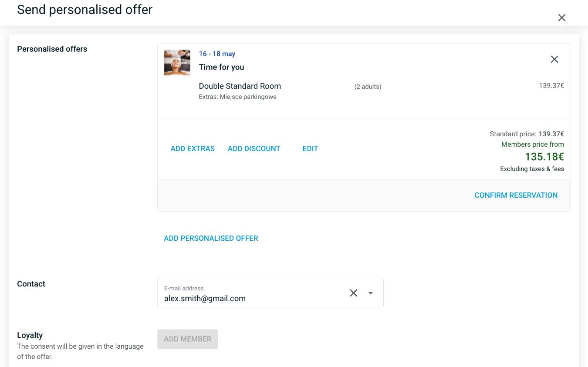Image resolution: width=588 pixels, height=367 pixels.
Task: Remove the Time for you offer
Action: point(554,59)
